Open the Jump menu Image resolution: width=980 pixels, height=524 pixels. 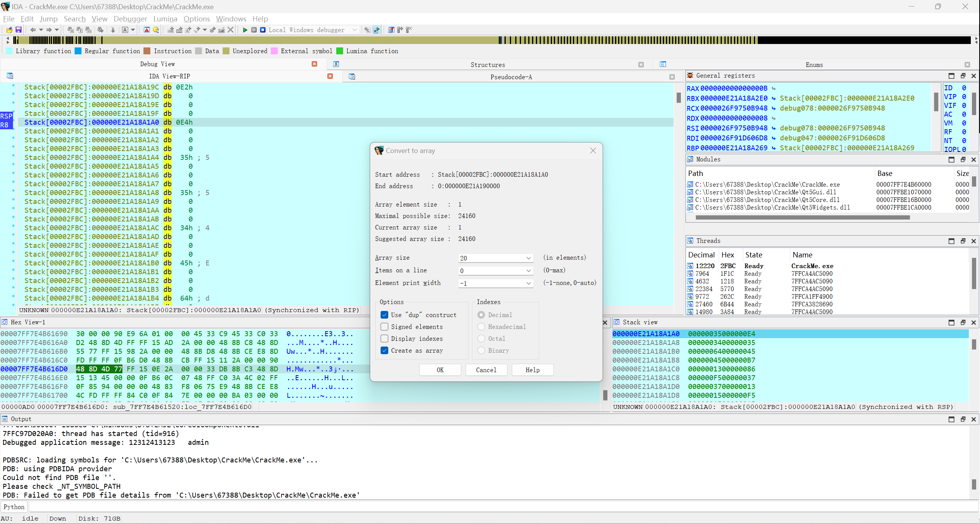click(x=49, y=19)
